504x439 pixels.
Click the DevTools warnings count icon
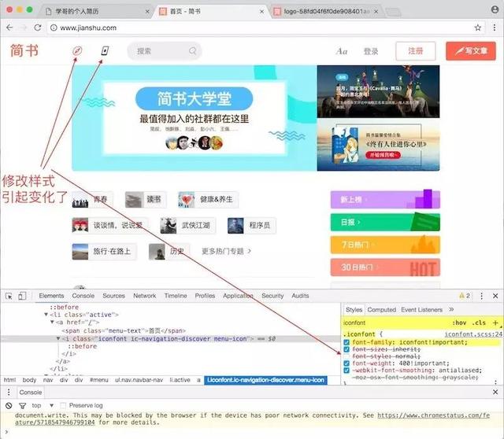tap(465, 296)
